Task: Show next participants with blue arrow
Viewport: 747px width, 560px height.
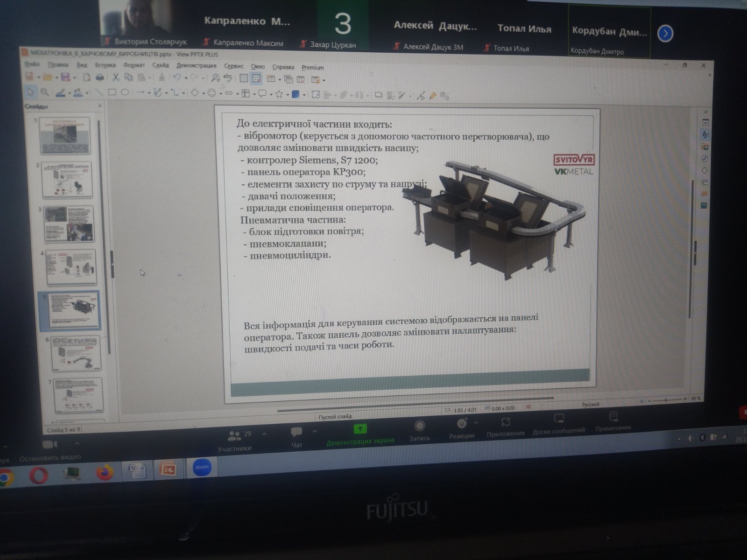Action: 665,34
